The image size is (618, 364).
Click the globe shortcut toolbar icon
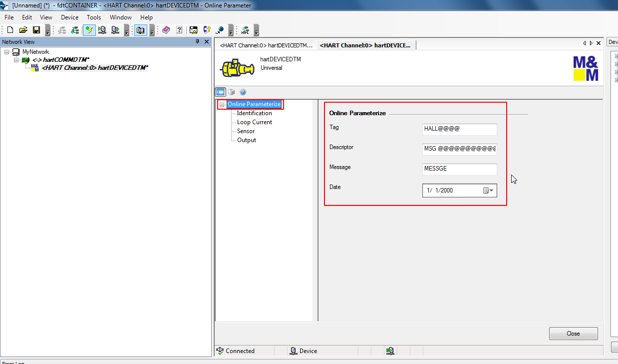pyautogui.click(x=220, y=30)
